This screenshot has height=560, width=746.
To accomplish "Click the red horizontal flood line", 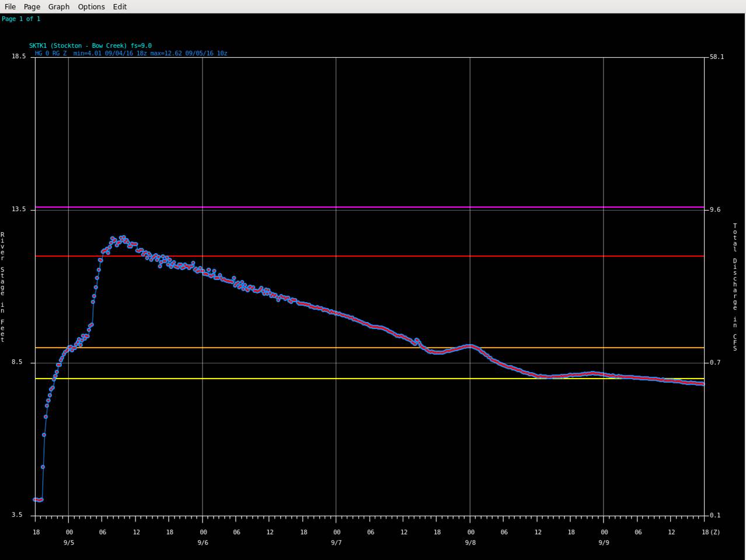I will coord(369,256).
